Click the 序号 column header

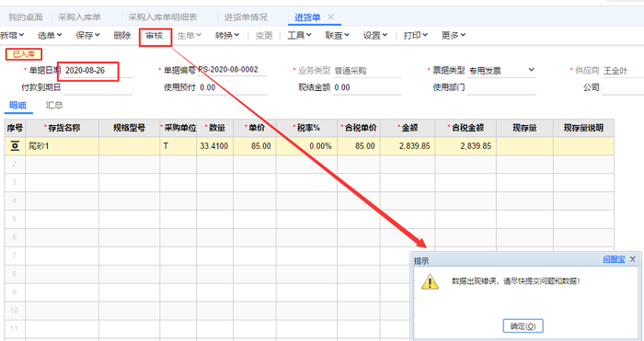[15, 128]
